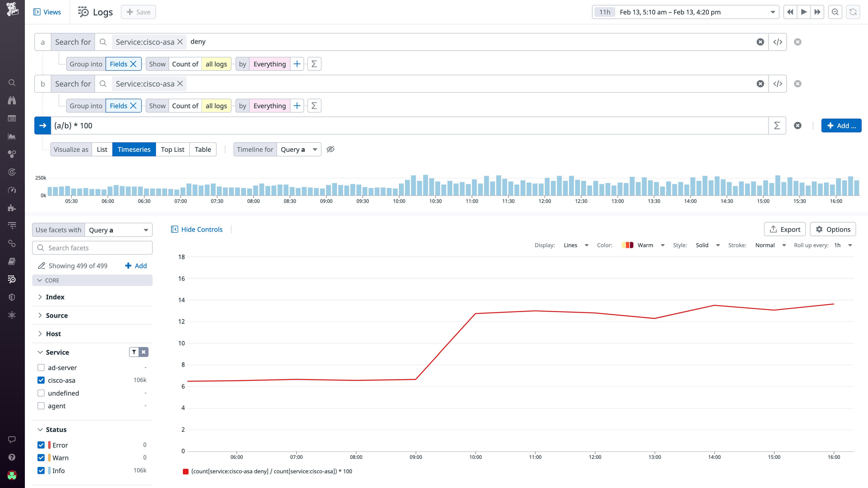Open the Export menu above the chart
The image size is (868, 488).
click(785, 229)
